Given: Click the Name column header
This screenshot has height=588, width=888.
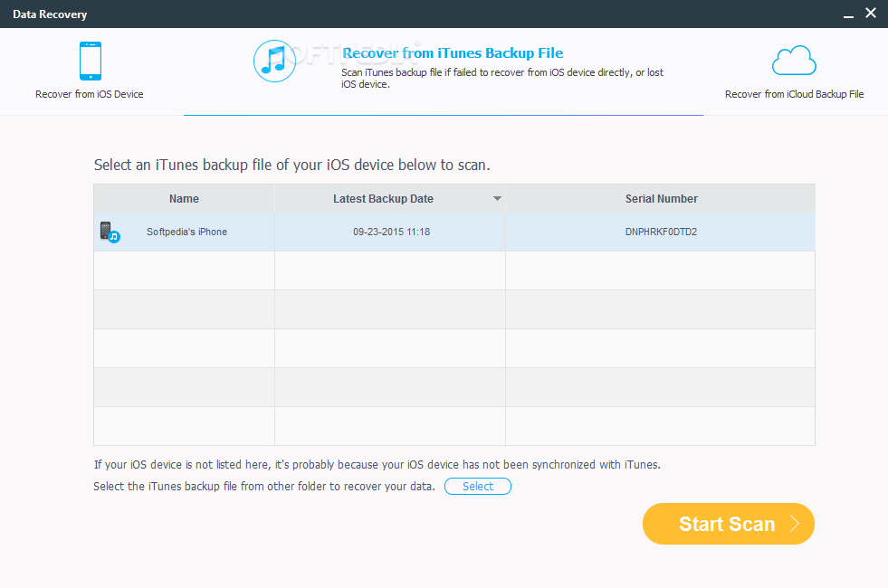Looking at the screenshot, I should pyautogui.click(x=184, y=199).
